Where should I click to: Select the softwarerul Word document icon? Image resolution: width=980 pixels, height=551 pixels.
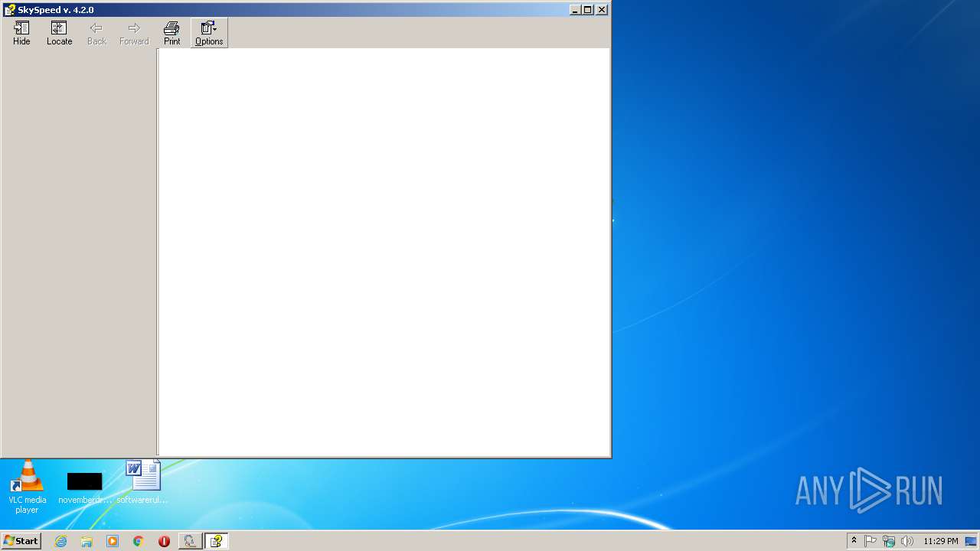[143, 482]
